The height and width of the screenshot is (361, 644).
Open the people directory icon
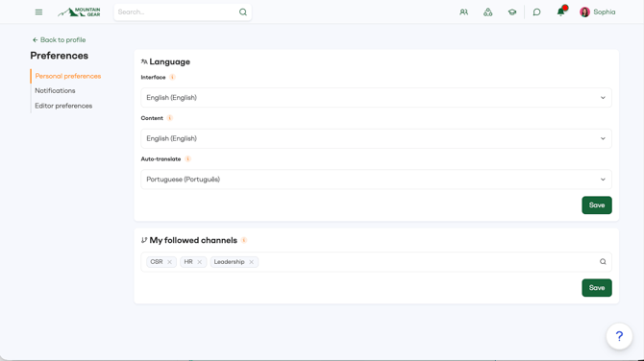point(463,12)
